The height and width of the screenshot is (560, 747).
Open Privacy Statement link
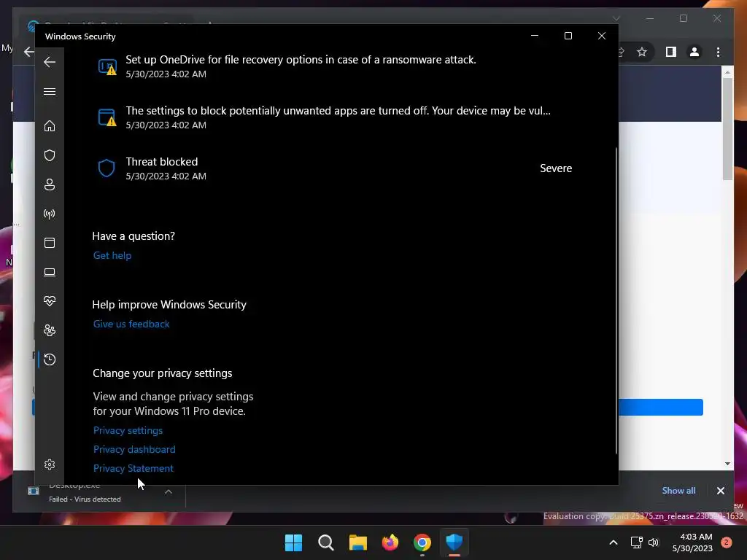133,469
